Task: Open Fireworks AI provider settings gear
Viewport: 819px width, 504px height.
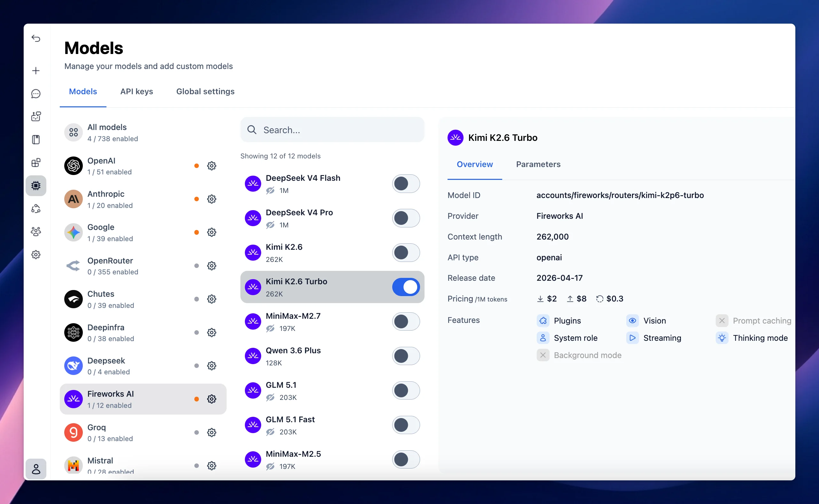Action: point(212,399)
